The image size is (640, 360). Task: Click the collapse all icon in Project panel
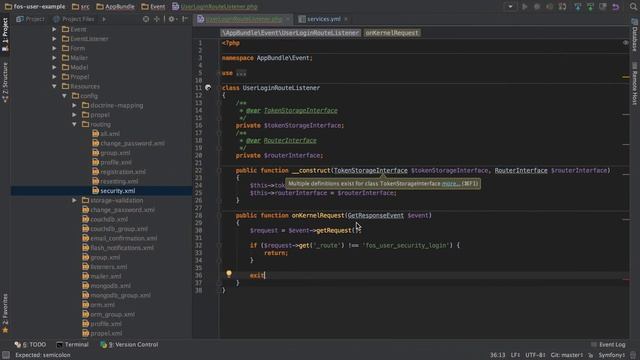click(x=157, y=19)
